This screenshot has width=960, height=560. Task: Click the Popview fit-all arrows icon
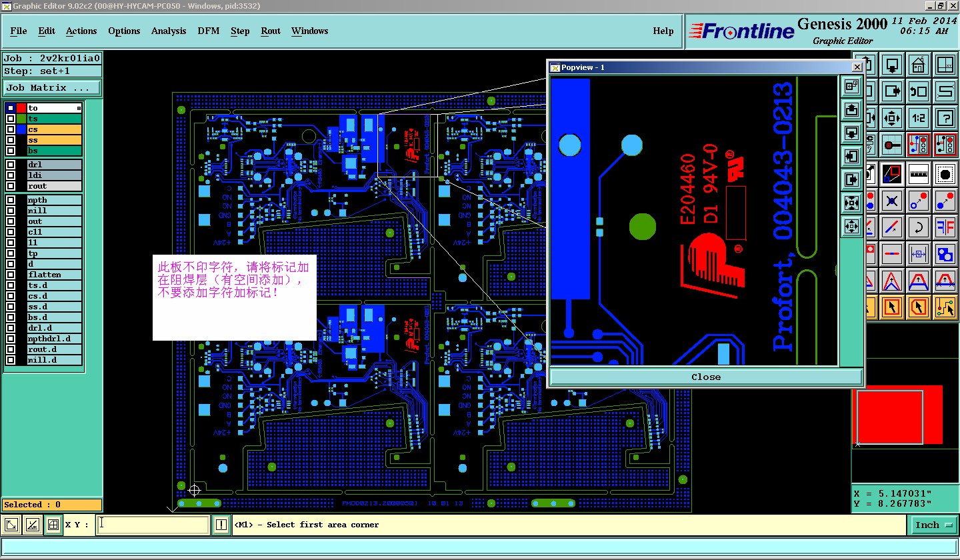(851, 203)
